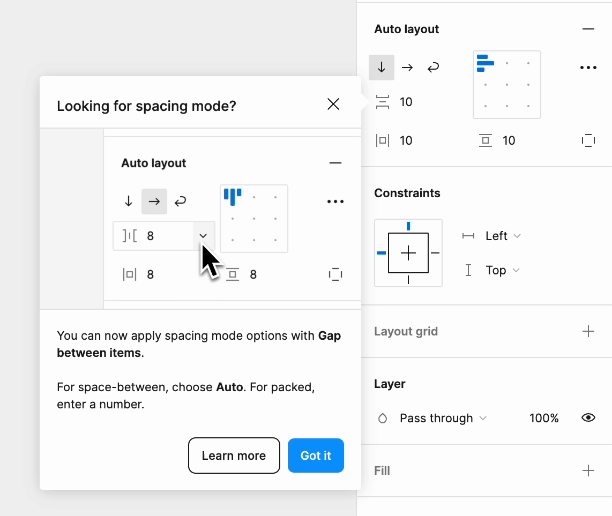Add a Fill
This screenshot has height=516, width=612.
pos(588,471)
